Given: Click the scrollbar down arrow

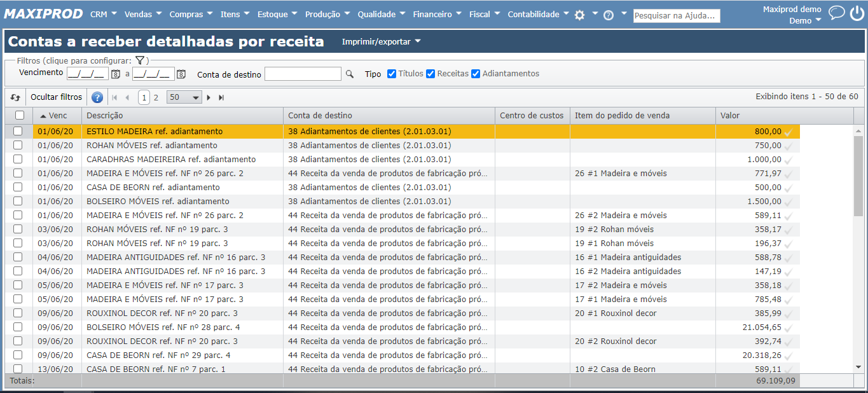Looking at the screenshot, I should pyautogui.click(x=858, y=367).
